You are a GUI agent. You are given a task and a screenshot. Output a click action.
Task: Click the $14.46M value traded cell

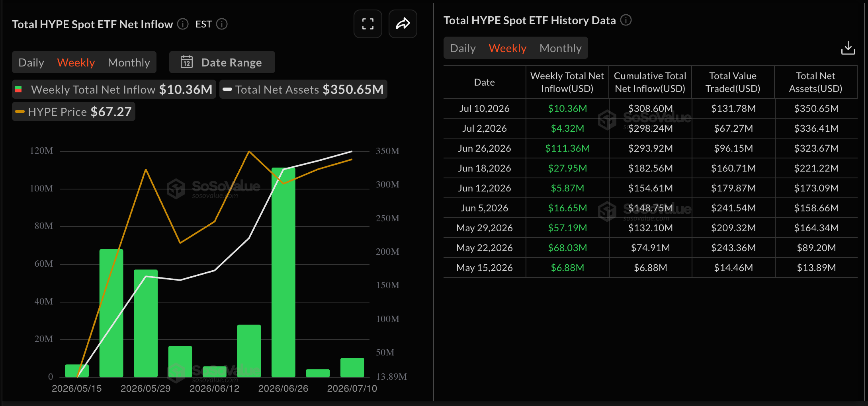click(x=733, y=267)
